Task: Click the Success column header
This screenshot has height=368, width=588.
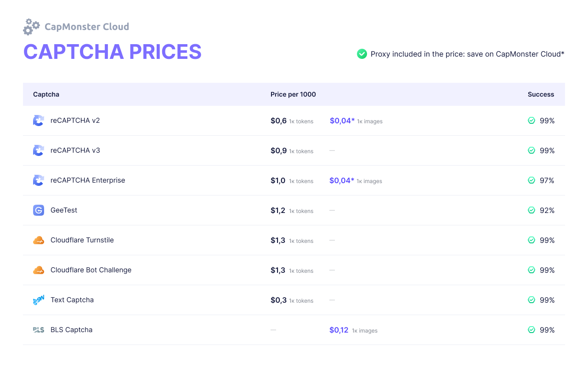Action: [x=541, y=94]
